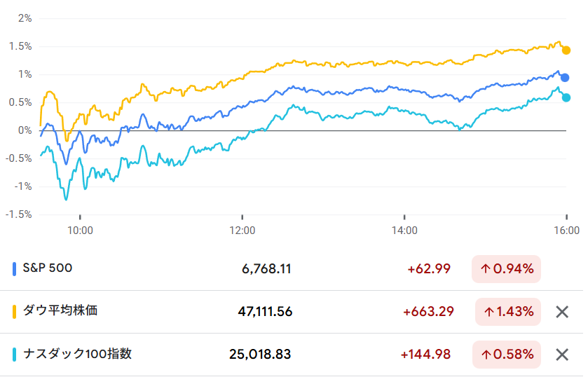The height and width of the screenshot is (377, 588).
Task: Open the S&P 500 index link
Action: 48,268
